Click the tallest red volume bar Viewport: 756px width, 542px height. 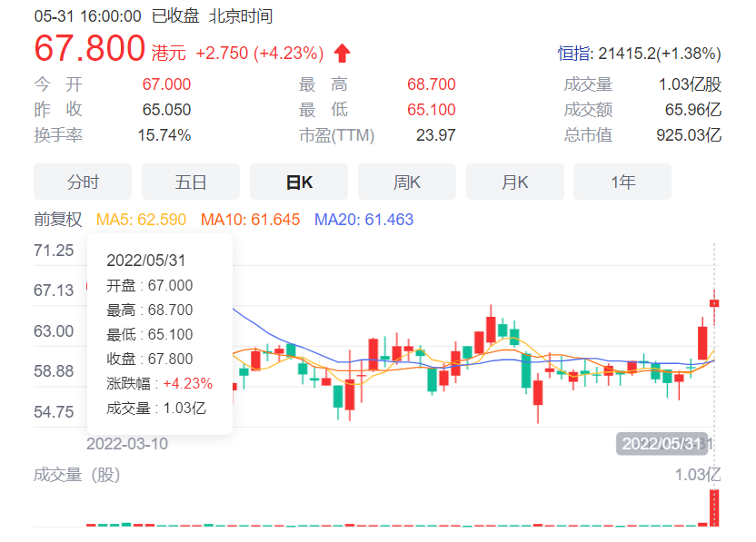[714, 508]
